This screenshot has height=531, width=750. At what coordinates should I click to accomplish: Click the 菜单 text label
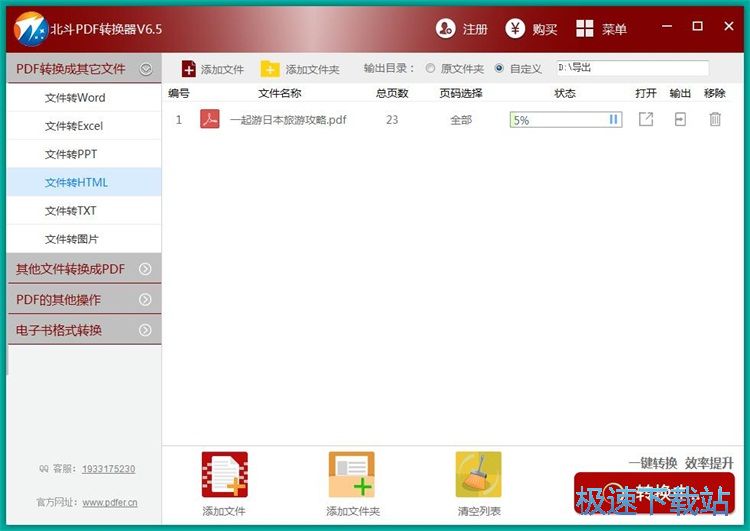point(614,30)
